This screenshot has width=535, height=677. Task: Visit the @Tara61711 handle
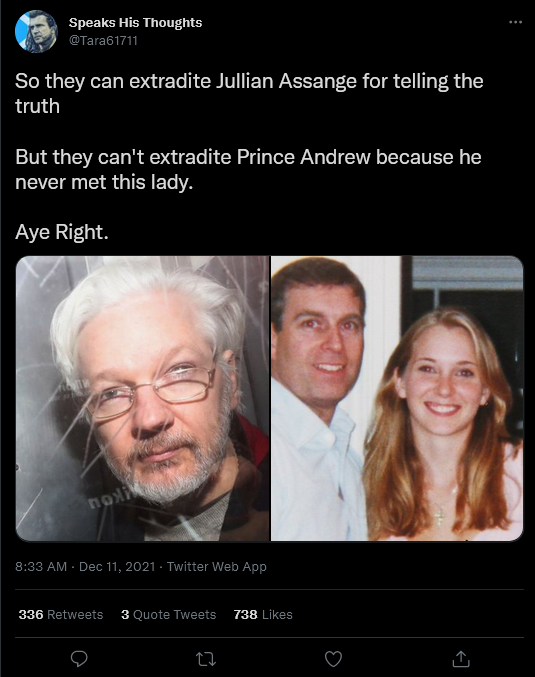point(103,41)
